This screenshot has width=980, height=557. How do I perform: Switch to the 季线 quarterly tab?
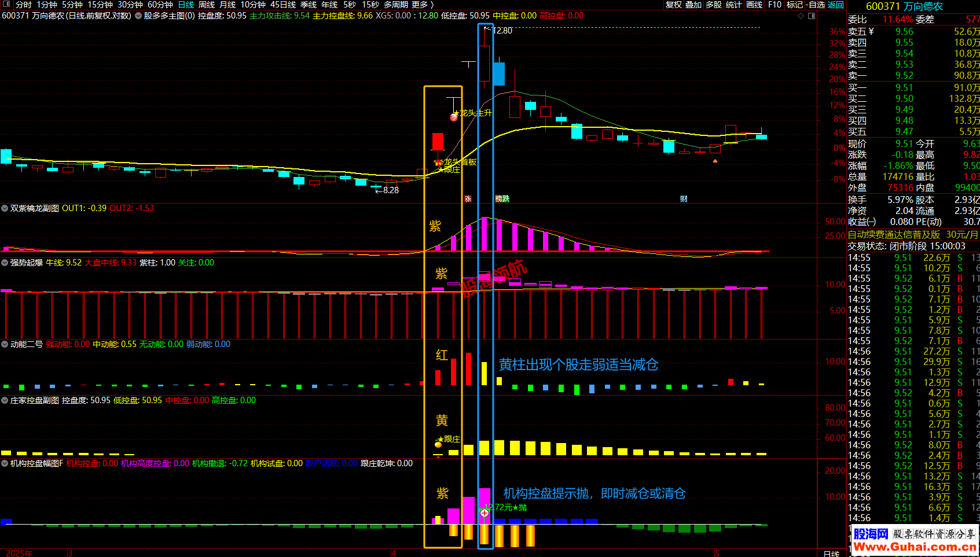(309, 5)
